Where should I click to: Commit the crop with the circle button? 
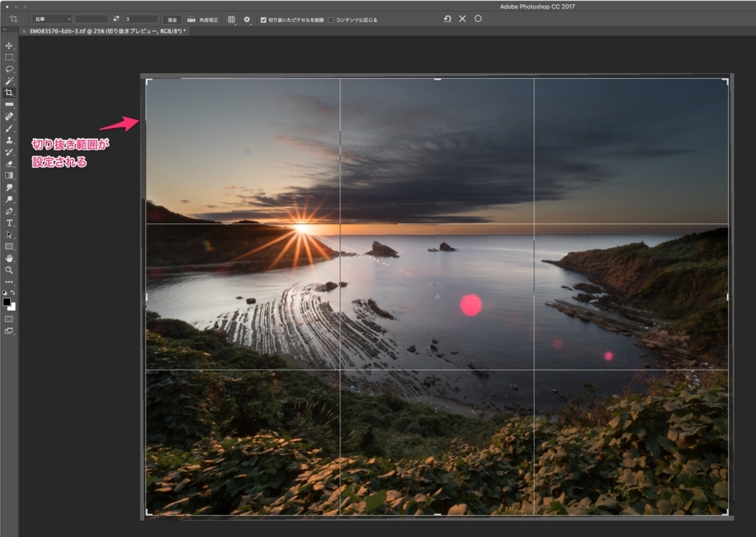coord(478,18)
